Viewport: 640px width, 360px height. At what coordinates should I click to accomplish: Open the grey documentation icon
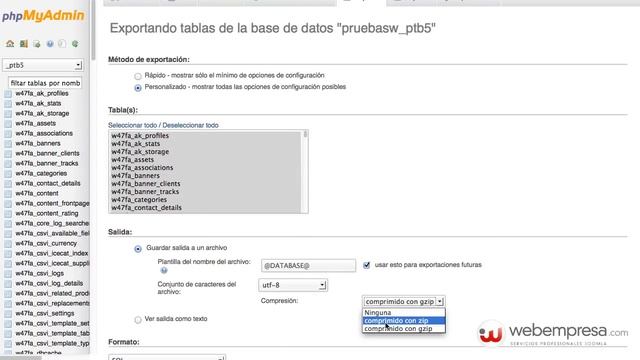tap(62, 44)
